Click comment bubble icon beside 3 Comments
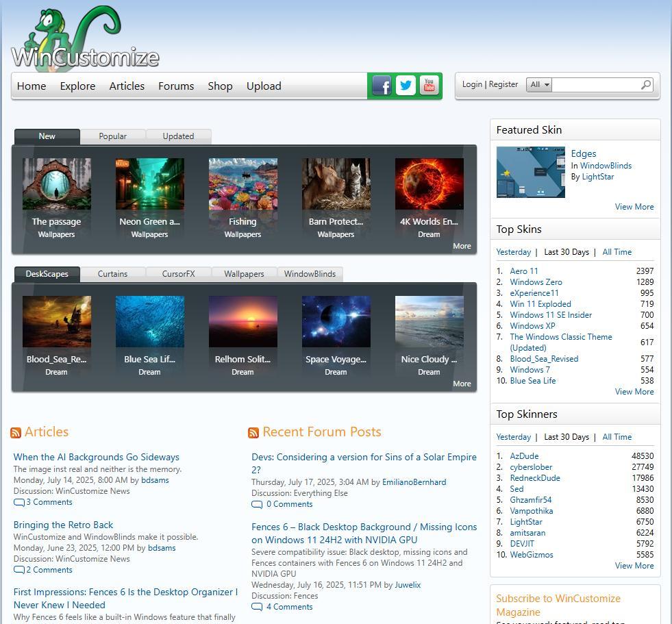672x624 pixels. [18, 502]
